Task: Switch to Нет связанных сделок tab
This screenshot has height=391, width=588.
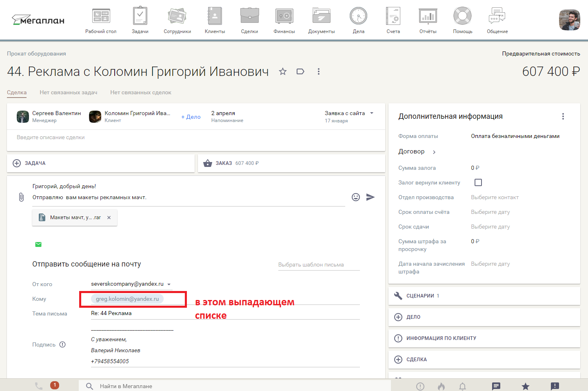Action: click(x=141, y=93)
